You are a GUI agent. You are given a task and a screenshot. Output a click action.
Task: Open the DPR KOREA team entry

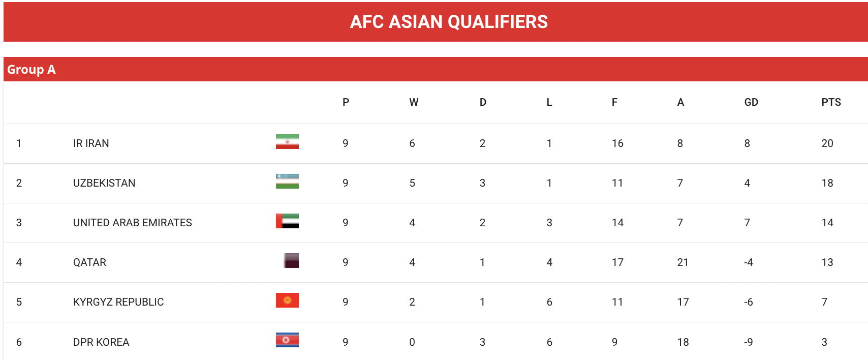click(101, 342)
